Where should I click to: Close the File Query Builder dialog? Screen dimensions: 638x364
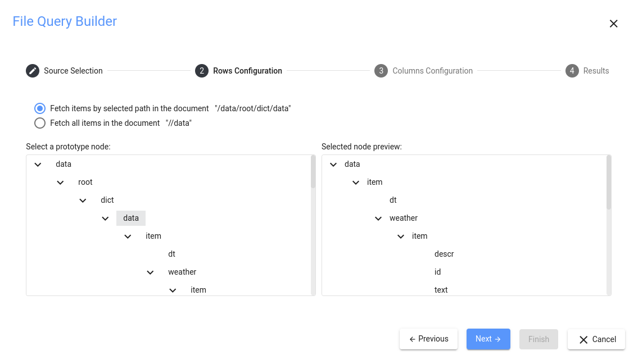pos(613,24)
